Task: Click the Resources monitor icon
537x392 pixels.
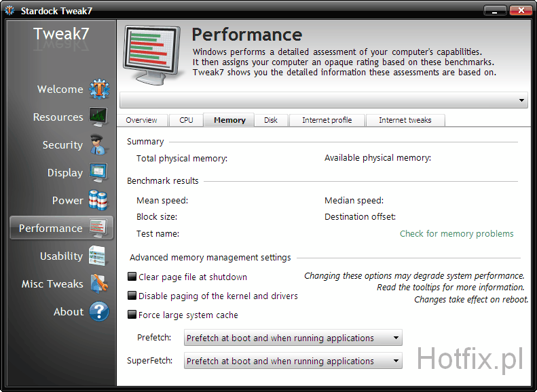Action: [98, 117]
